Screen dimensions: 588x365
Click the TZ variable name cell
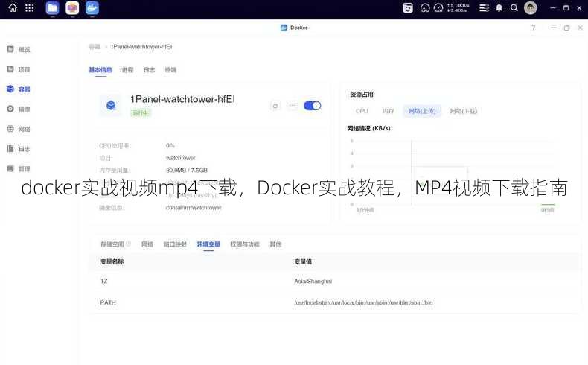pos(104,282)
